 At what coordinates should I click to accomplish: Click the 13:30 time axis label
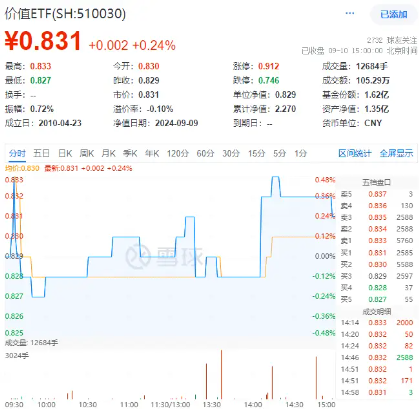(x=212, y=405)
